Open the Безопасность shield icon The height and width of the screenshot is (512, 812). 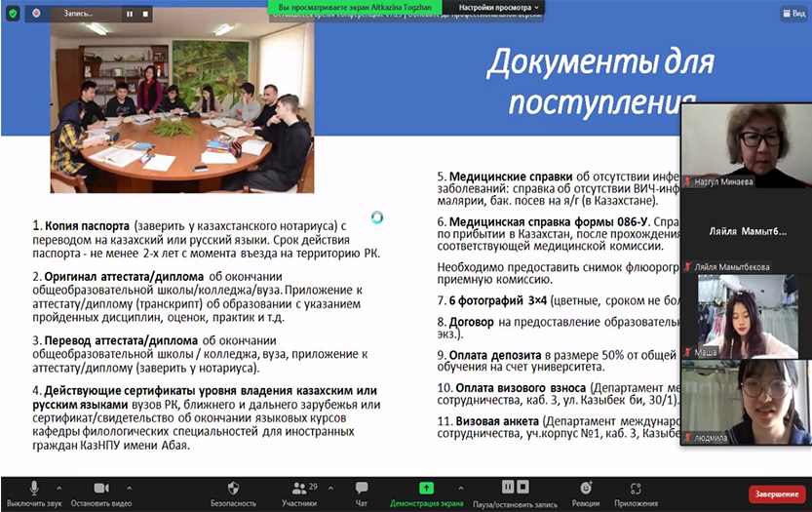click(x=233, y=491)
